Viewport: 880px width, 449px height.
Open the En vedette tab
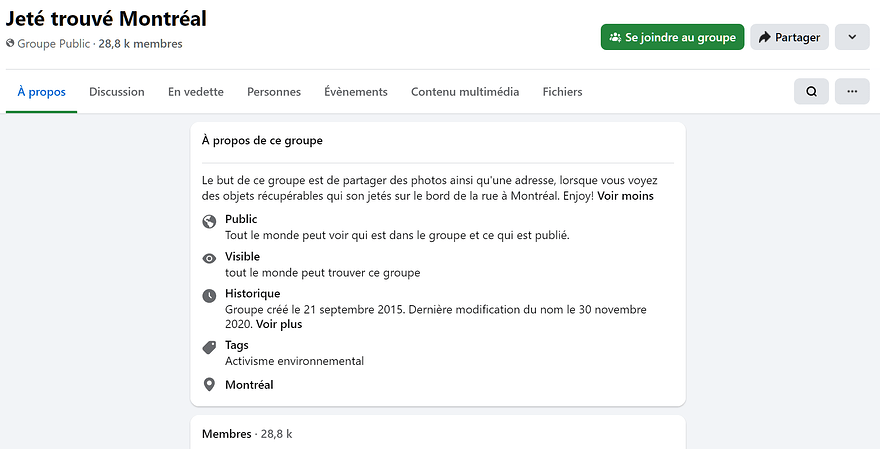click(196, 91)
